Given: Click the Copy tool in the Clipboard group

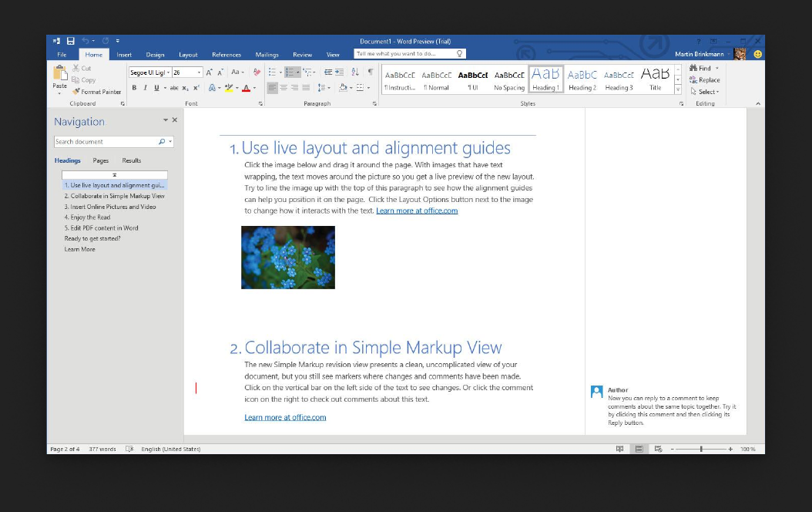Looking at the screenshot, I should pyautogui.click(x=84, y=79).
